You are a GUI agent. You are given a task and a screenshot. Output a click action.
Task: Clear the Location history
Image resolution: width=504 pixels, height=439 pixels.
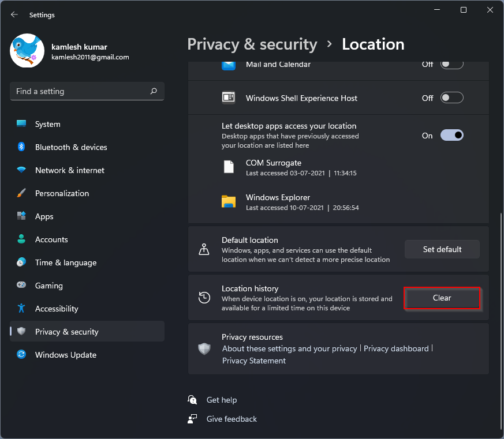[x=442, y=298]
